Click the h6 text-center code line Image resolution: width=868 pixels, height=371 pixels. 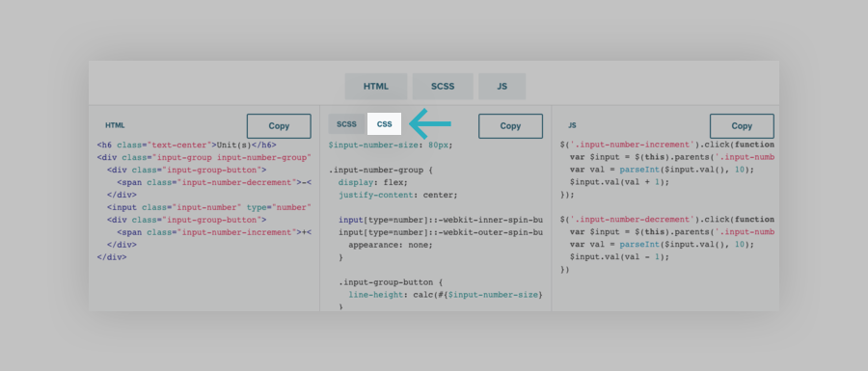(x=186, y=145)
